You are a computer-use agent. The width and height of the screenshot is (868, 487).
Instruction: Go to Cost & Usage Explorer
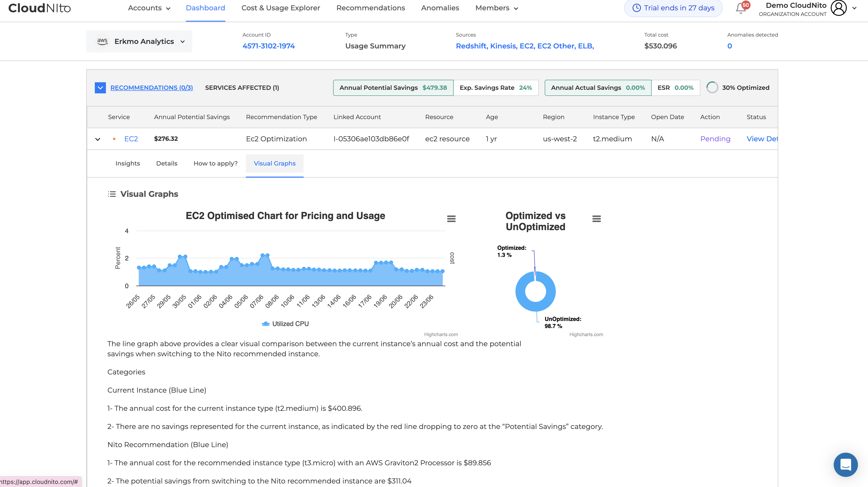pos(280,8)
